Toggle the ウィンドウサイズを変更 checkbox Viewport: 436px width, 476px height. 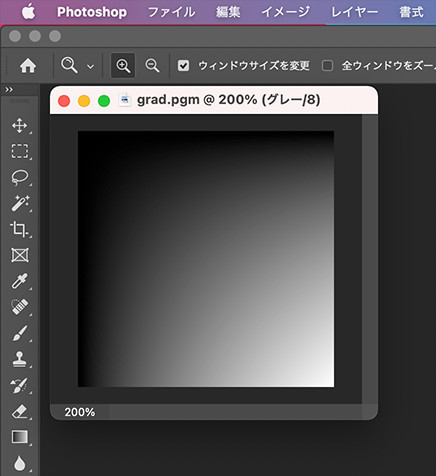(183, 65)
